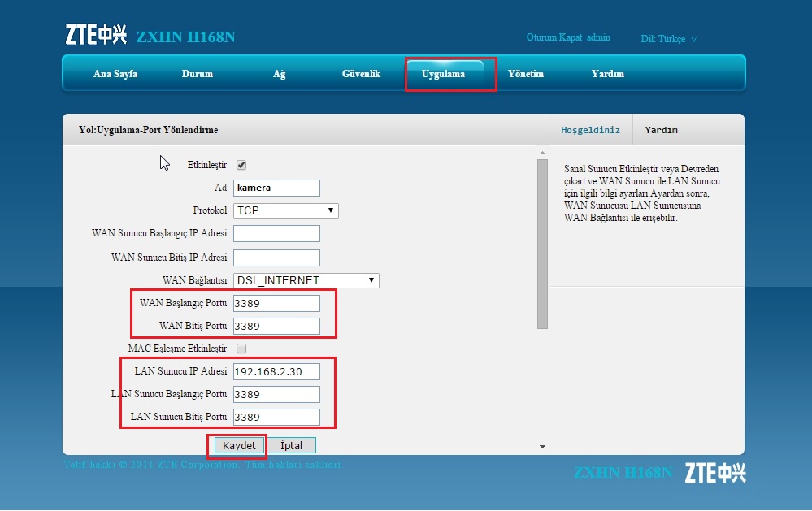Open the Dil: Türkçe language dropdown

click(669, 39)
